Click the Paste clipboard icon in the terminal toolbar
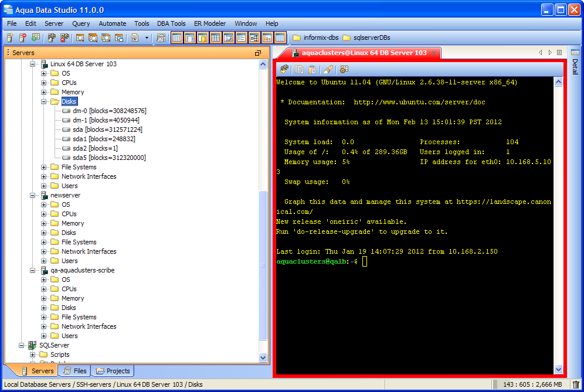 tap(313, 69)
